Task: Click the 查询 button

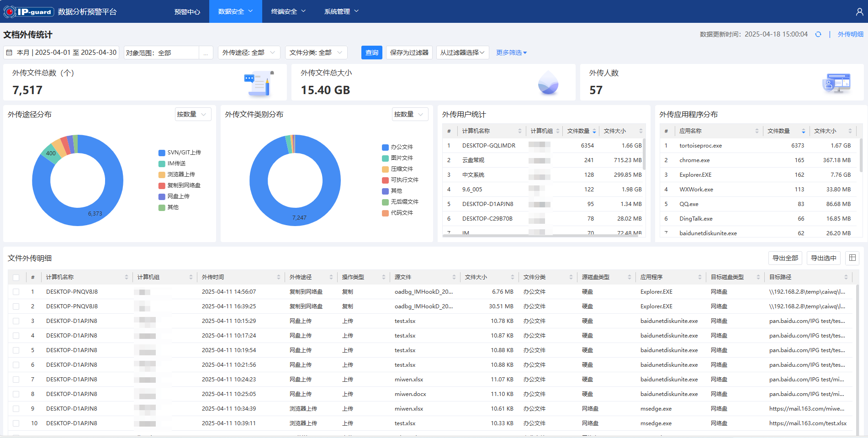Action: click(372, 53)
